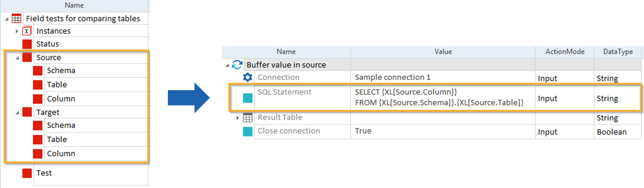Viewport: 644px width, 188px height.
Task: Select the Sample connection 1 value cell
Action: (392, 77)
